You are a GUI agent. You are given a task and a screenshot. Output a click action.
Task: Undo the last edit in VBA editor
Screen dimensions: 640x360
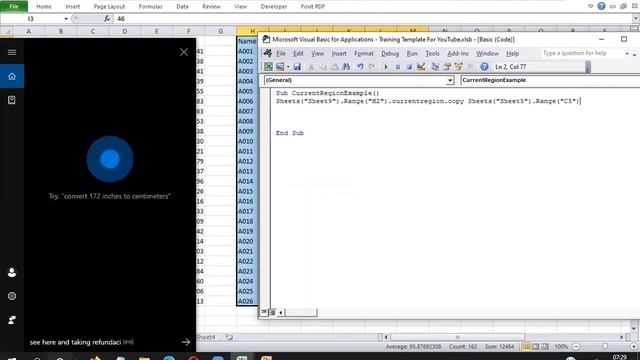tap(360, 67)
